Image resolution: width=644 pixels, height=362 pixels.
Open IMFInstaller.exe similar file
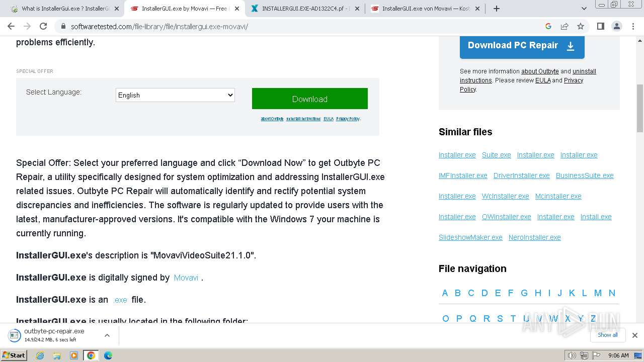click(463, 175)
